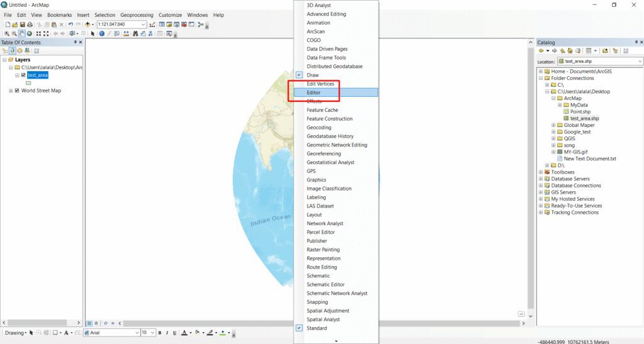The height and width of the screenshot is (344, 644).
Task: Open the Find binoculars tool
Action: (x=135, y=34)
